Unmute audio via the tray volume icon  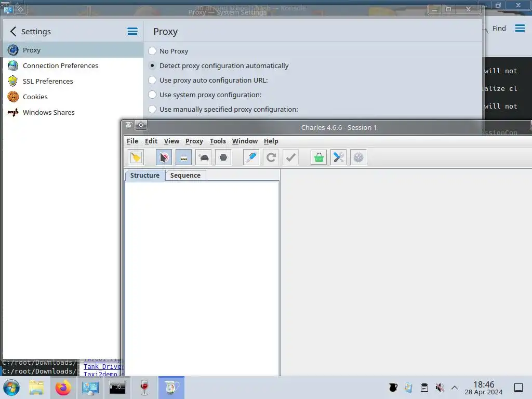tap(440, 388)
